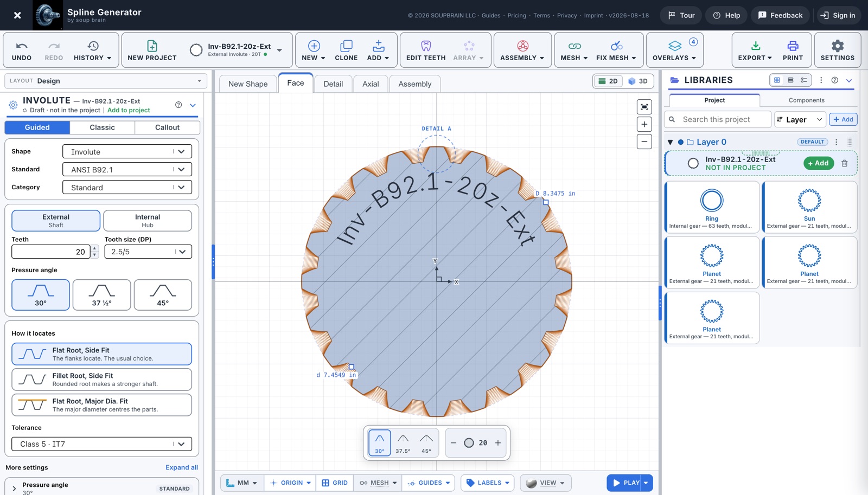This screenshot has width=868, height=495.
Task: Click the fit-to-view canvas icon
Action: [x=644, y=107]
